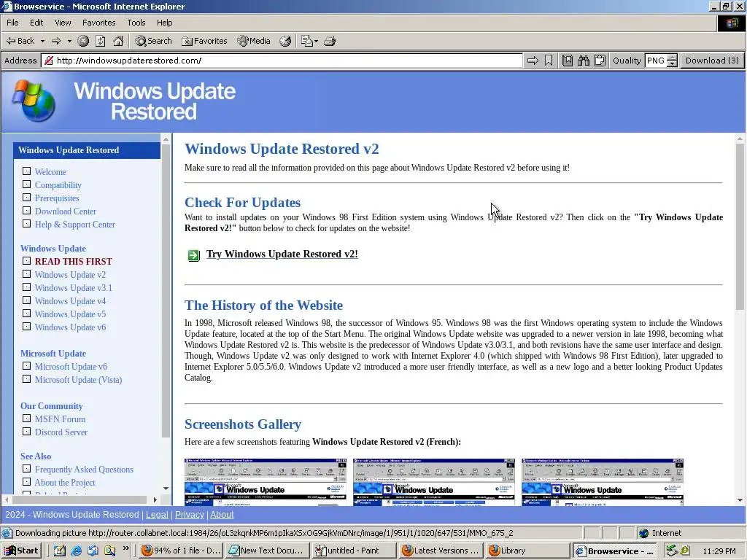747x560 pixels.
Task: Open the File menu
Action: tap(13, 23)
